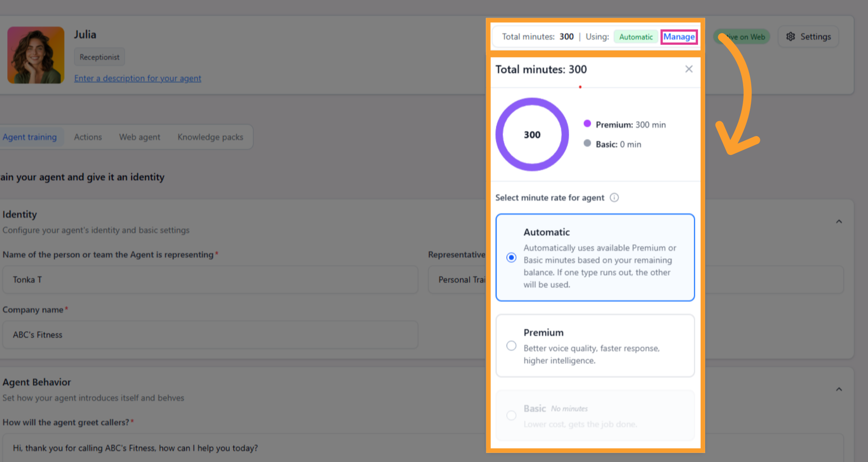Click the Automatic usage badge
The image size is (868, 462).
[x=636, y=37]
